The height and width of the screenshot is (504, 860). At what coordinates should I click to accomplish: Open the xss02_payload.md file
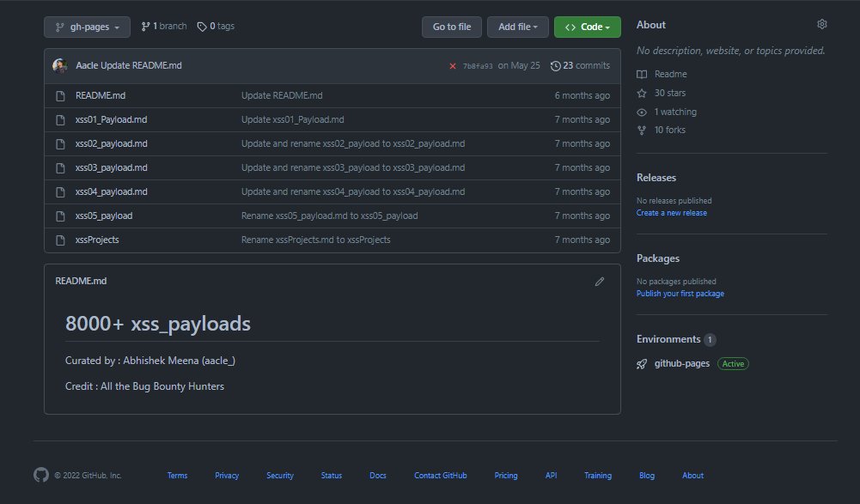click(112, 143)
